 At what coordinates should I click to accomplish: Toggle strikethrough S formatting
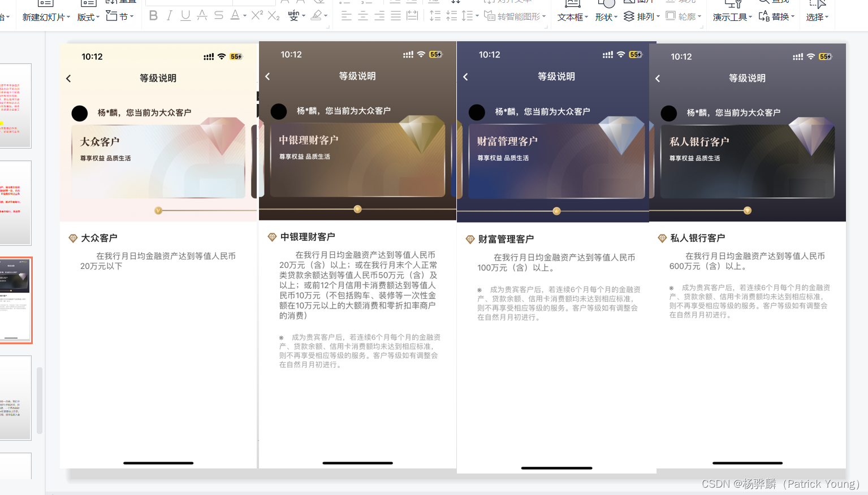point(219,16)
